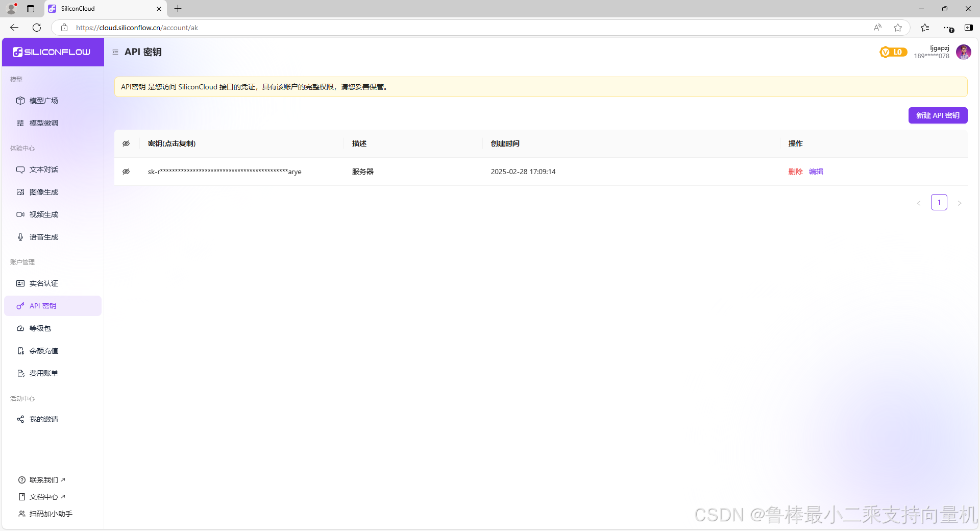This screenshot has height=531, width=980.
Task: Click the recharge icon next to 余额充值
Action: pos(20,351)
